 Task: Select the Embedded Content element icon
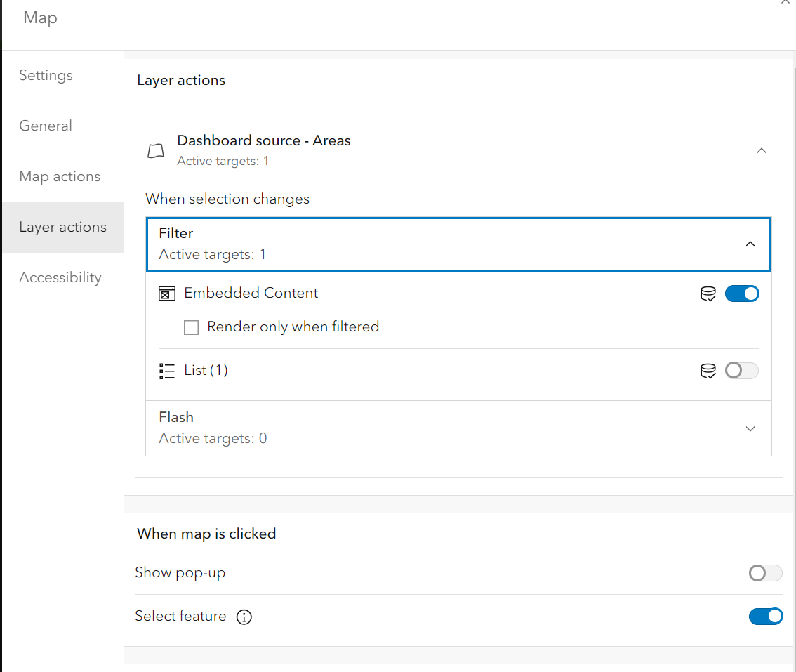[166, 293]
